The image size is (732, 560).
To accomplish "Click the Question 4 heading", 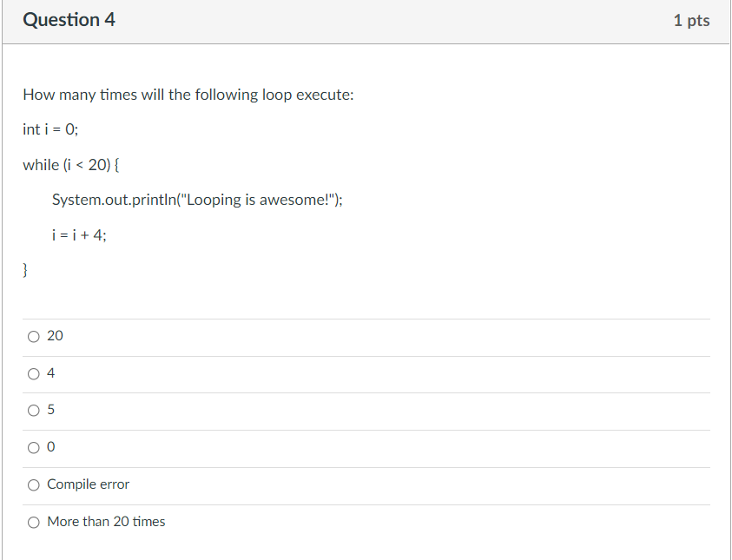I will point(69,20).
